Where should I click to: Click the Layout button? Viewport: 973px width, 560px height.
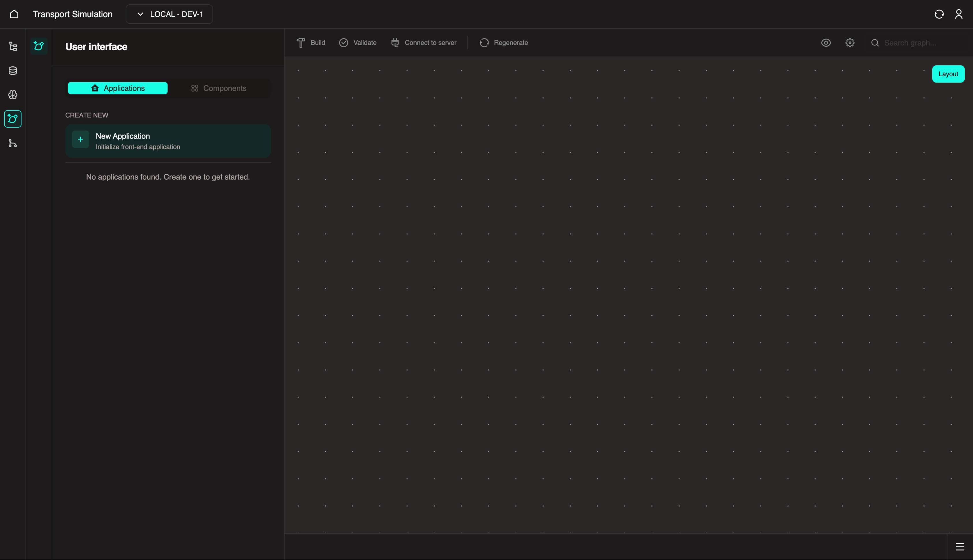coord(948,74)
